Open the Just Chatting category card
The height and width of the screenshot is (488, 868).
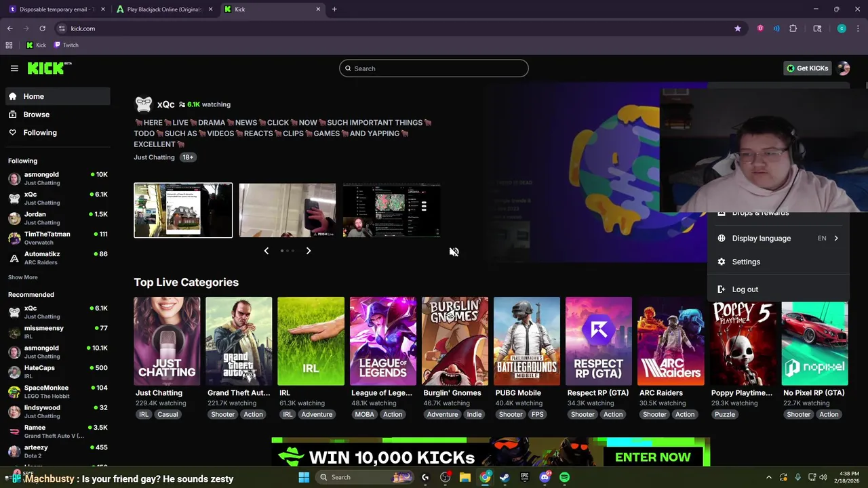click(x=167, y=341)
